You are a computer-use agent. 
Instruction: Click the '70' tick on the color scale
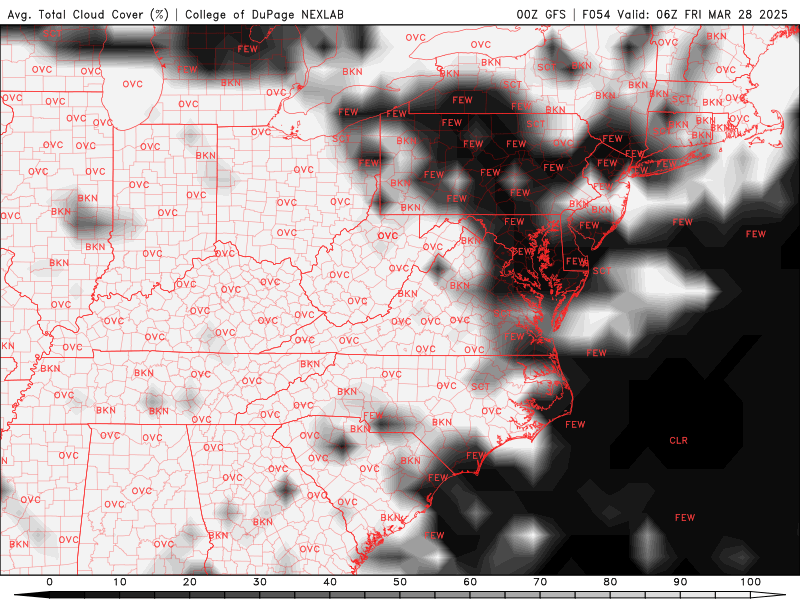pyautogui.click(x=540, y=582)
